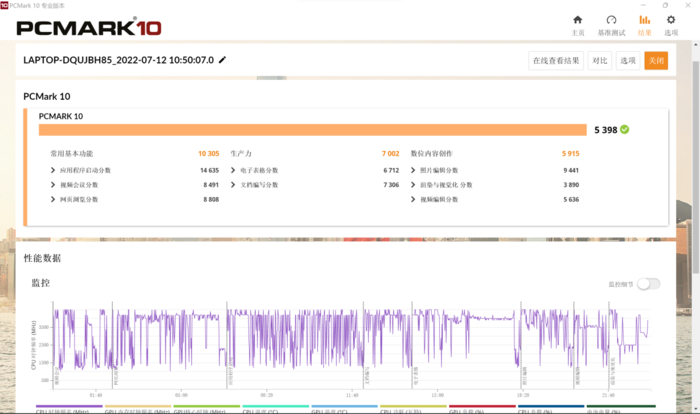Click the red legend line below the chart
This screenshot has height=414, width=700.
tap(482, 406)
